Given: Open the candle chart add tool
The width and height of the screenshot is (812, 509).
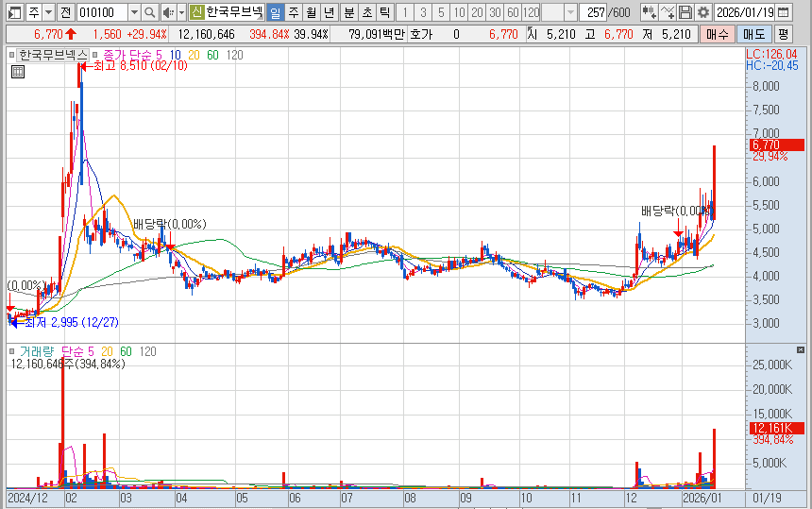Looking at the screenshot, I should (649, 12).
